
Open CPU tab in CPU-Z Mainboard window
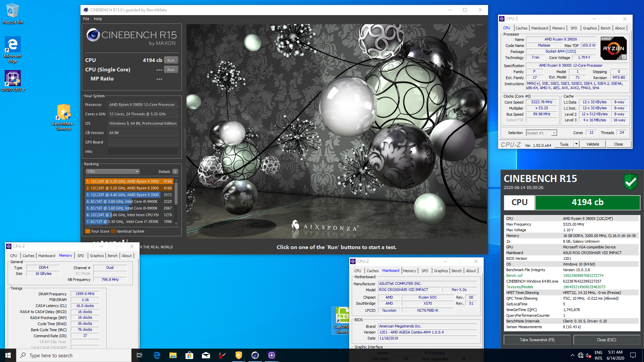click(x=358, y=271)
